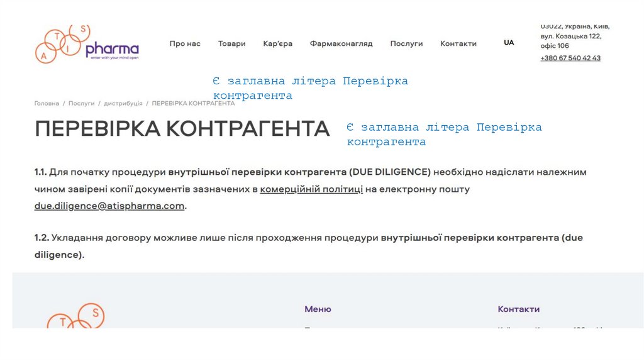Click due.diligence@atispharma.com email link
Image resolution: width=644 pixels, height=361 pixels.
[x=109, y=206]
